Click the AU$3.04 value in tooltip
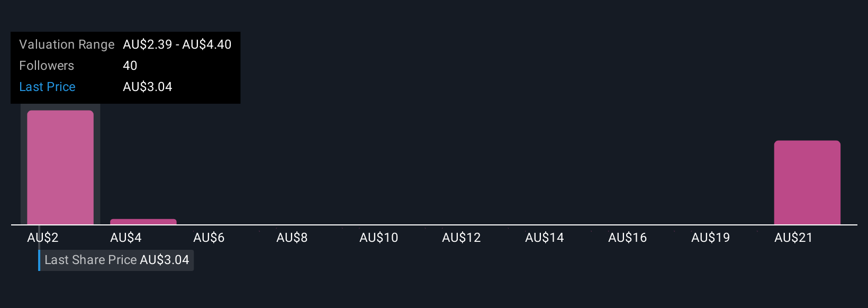 pyautogui.click(x=148, y=87)
